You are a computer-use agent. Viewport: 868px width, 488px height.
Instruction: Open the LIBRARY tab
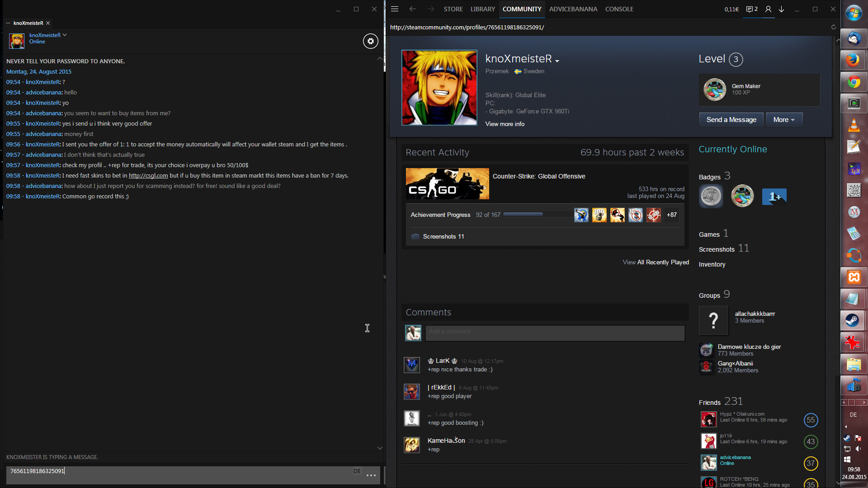(x=482, y=9)
